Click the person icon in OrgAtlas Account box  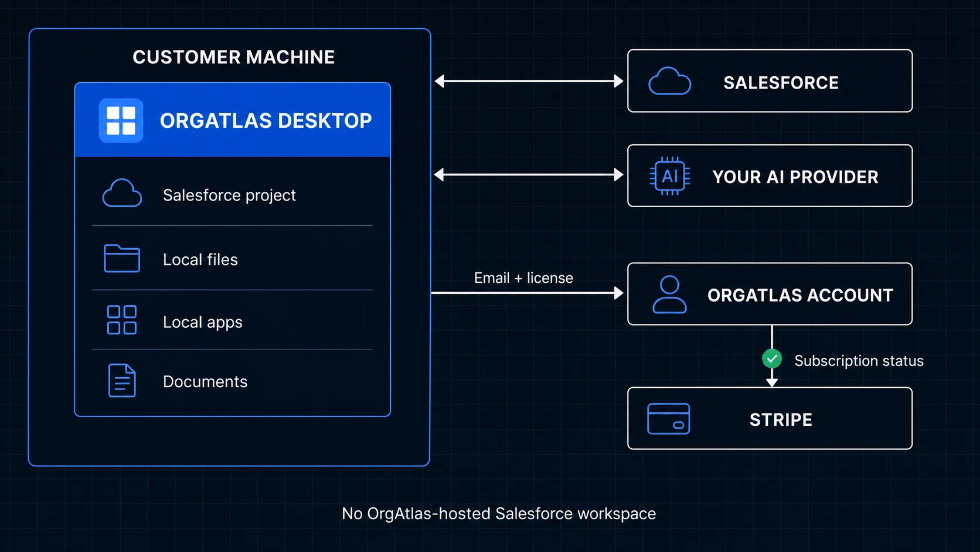[x=669, y=294]
